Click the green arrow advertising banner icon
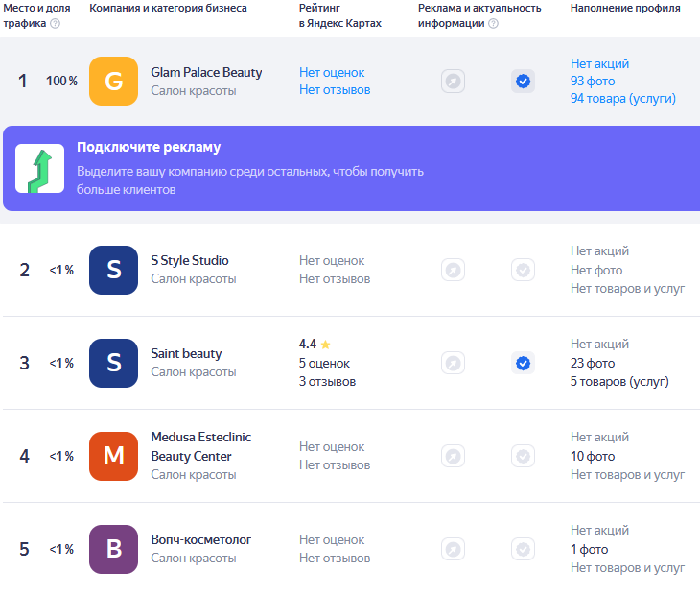The image size is (700, 595). click(39, 168)
